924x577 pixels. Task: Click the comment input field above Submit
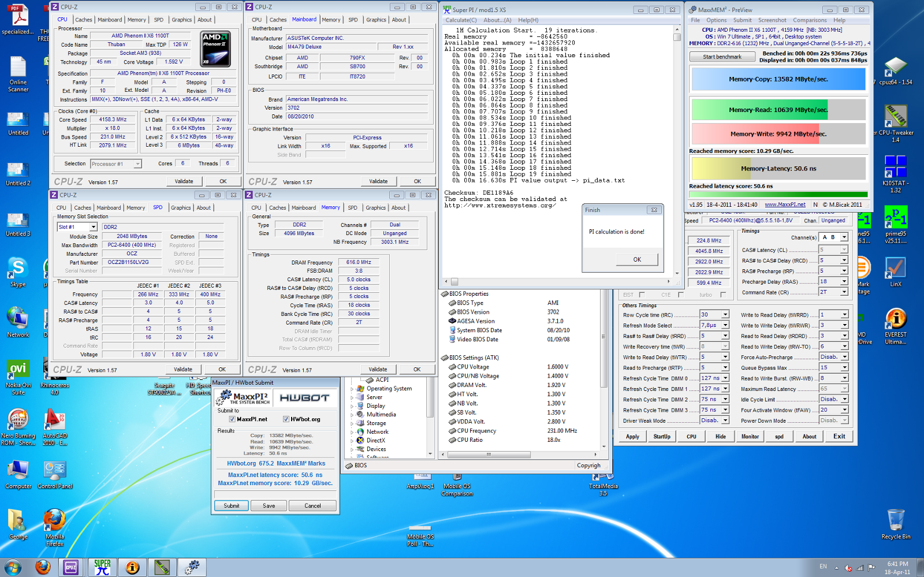tap(275, 494)
